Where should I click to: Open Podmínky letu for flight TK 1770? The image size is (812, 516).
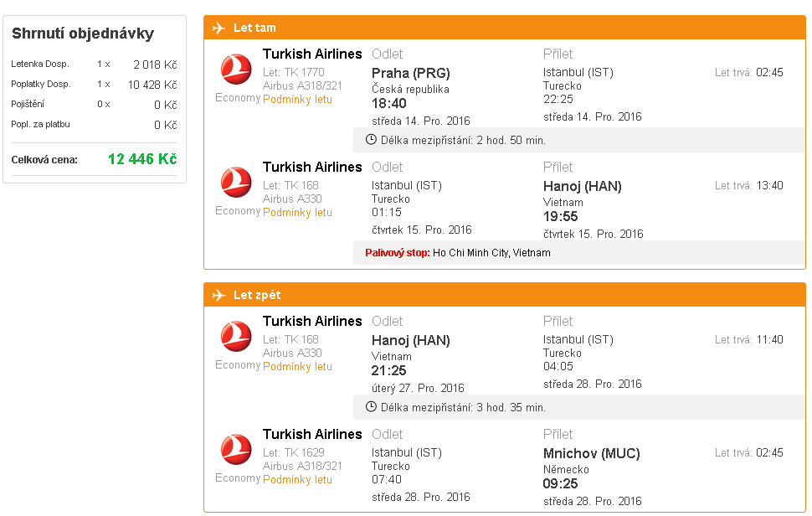[x=297, y=99]
